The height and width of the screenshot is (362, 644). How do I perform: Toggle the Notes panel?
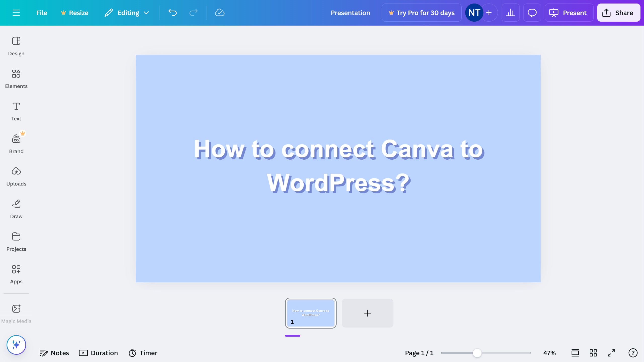pyautogui.click(x=54, y=353)
